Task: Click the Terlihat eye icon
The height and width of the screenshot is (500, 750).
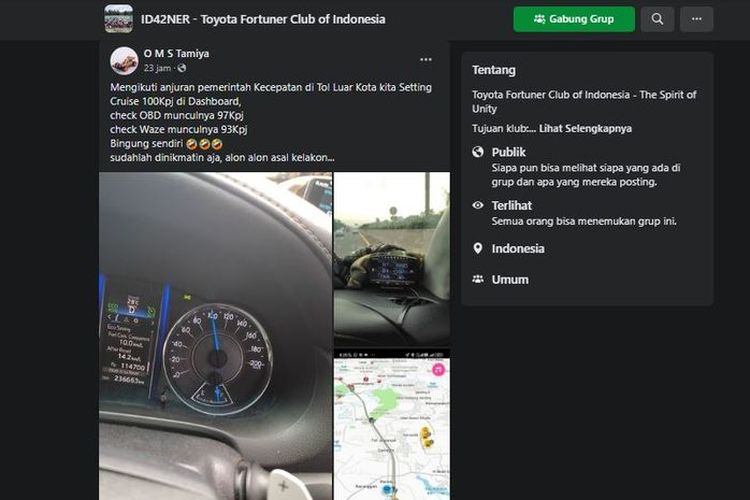Action: pyautogui.click(x=478, y=205)
